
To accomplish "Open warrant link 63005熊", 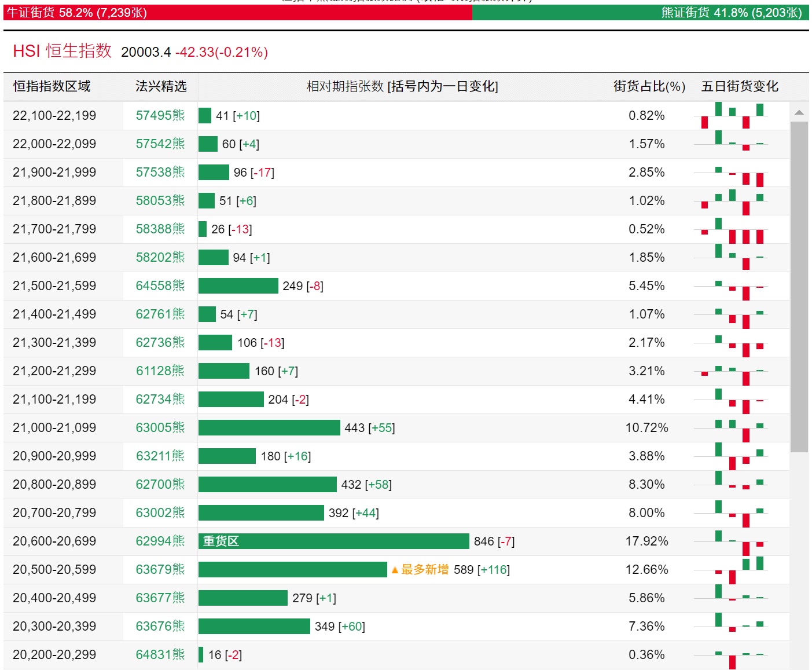I will pyautogui.click(x=160, y=427).
